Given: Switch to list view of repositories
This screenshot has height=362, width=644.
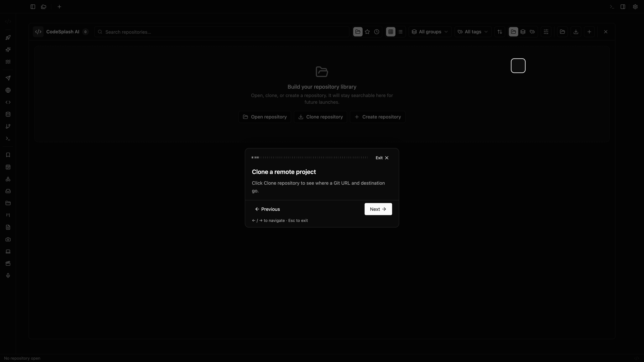Looking at the screenshot, I should (x=400, y=32).
